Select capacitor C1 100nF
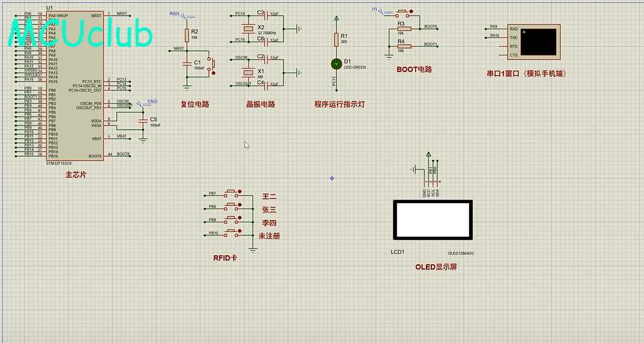The image size is (644, 343). click(x=187, y=64)
